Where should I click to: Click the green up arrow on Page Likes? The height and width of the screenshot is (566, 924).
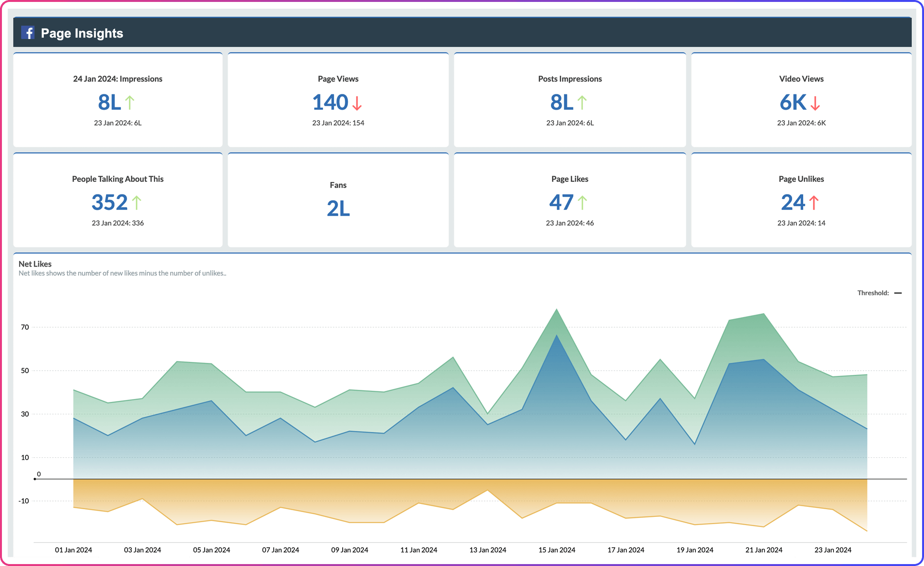[x=583, y=202]
